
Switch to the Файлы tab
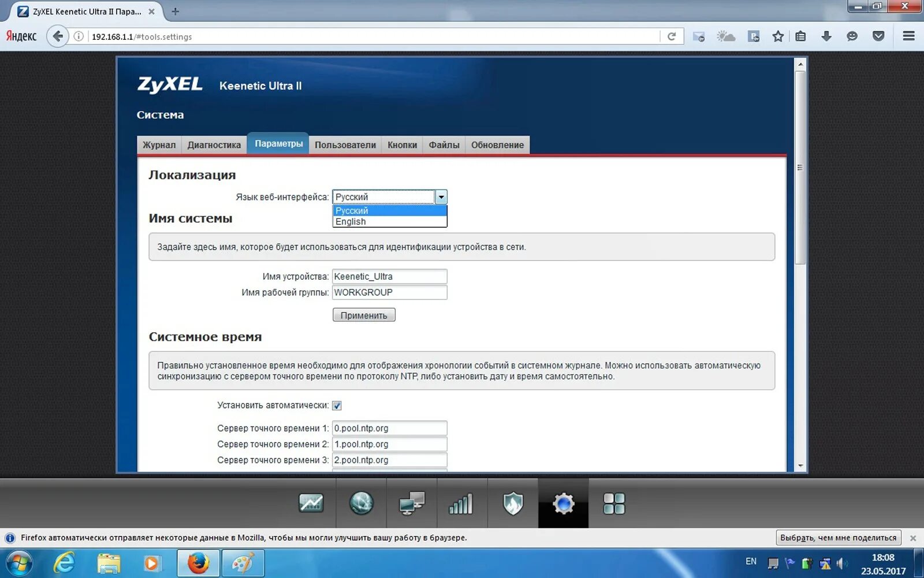click(444, 144)
